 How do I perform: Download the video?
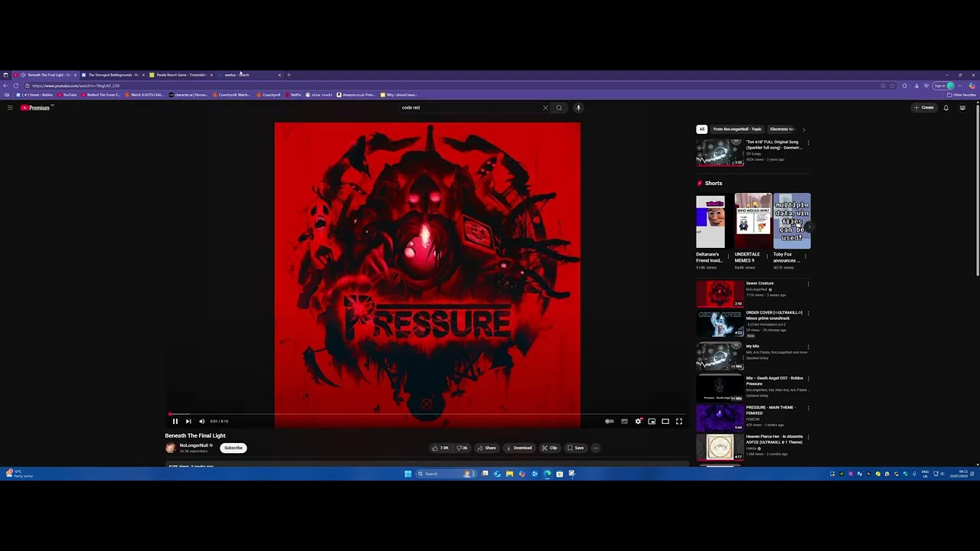tap(519, 448)
